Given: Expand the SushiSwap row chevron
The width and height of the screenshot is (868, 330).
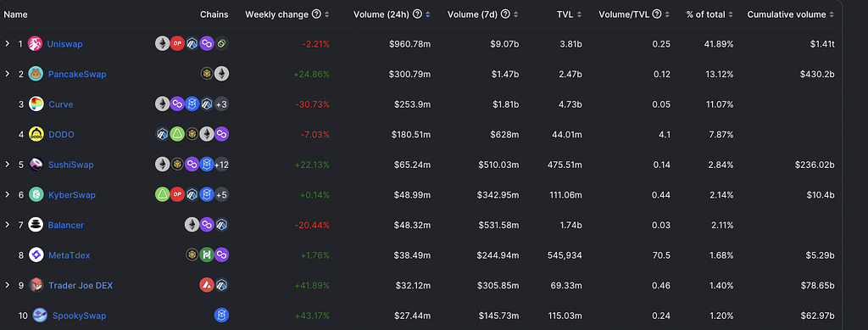Looking at the screenshot, I should coord(7,165).
